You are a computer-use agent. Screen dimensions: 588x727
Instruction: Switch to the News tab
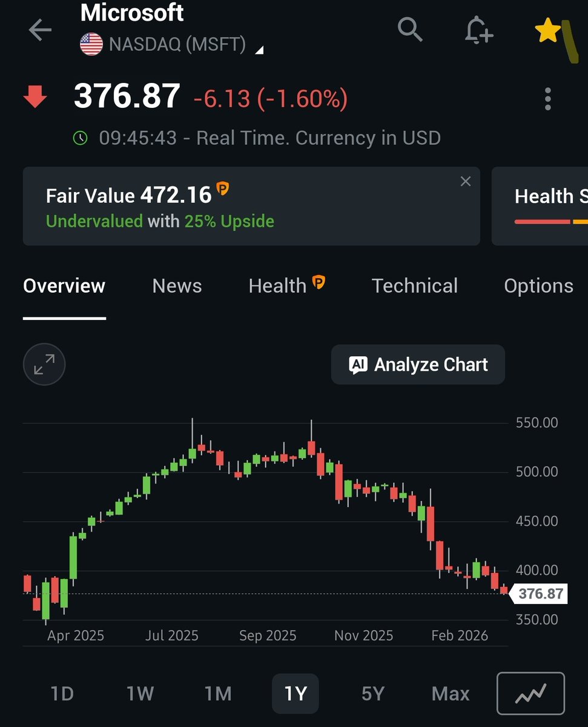[177, 286]
